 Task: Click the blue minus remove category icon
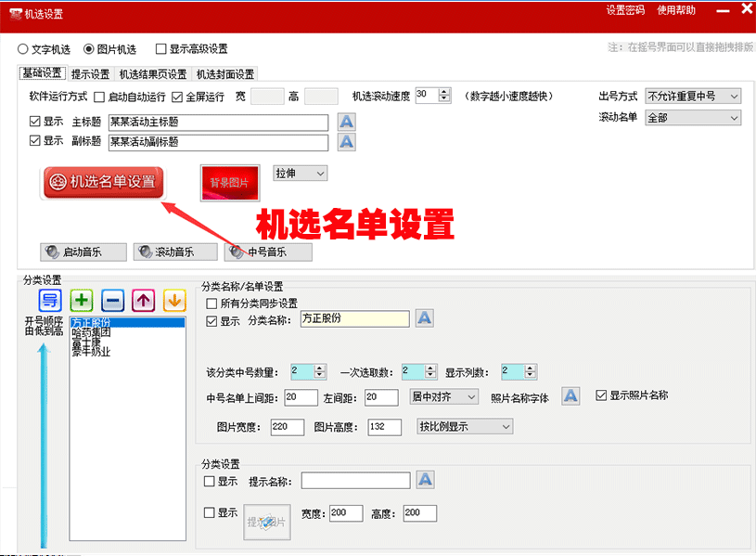112,301
